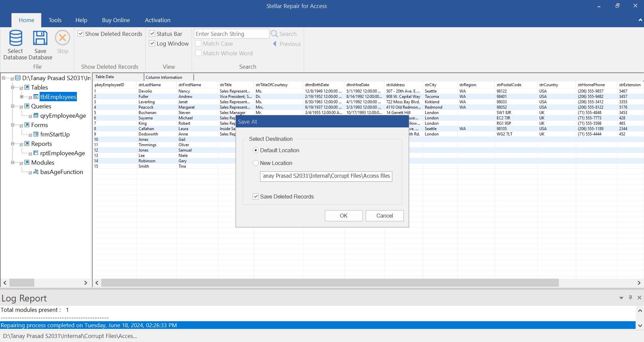Open the Tools ribbon tab

(55, 20)
